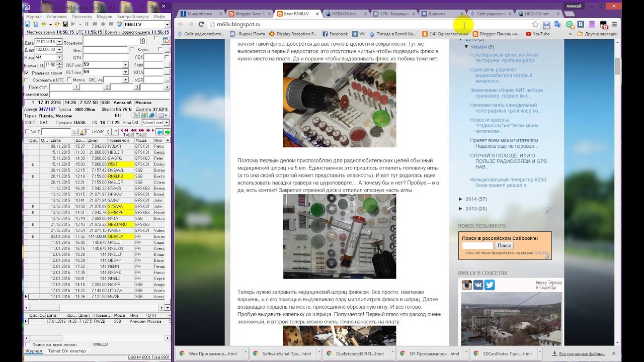
Task: Tick the WKD checkbox
Action: (27, 132)
